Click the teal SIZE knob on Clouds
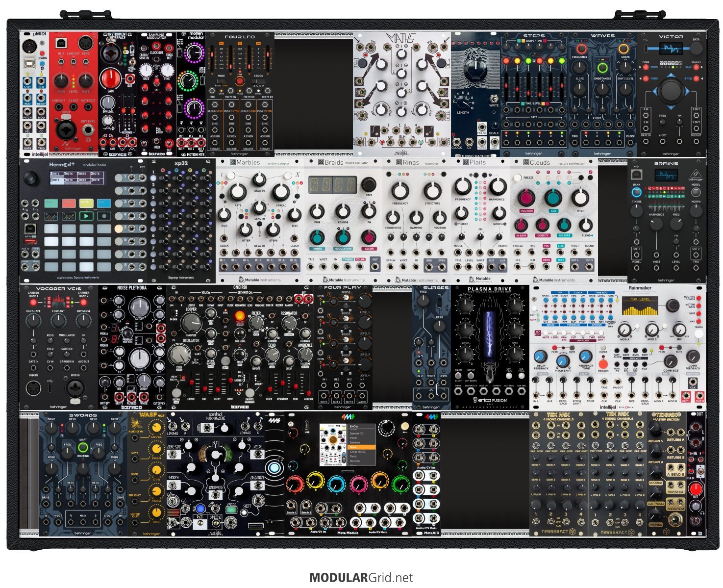Screen dimensions: 723x588 point(553,198)
